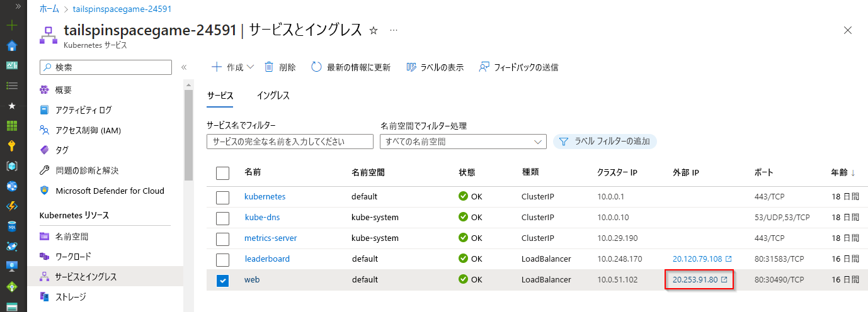This screenshot has width=868, height=312.
Task: Toggle the select-all checkbox in table header
Action: point(222,173)
